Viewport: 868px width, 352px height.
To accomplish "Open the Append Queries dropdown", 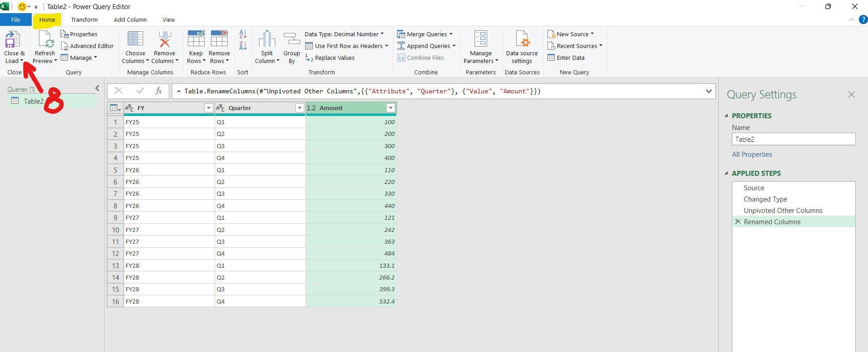I will 427,46.
